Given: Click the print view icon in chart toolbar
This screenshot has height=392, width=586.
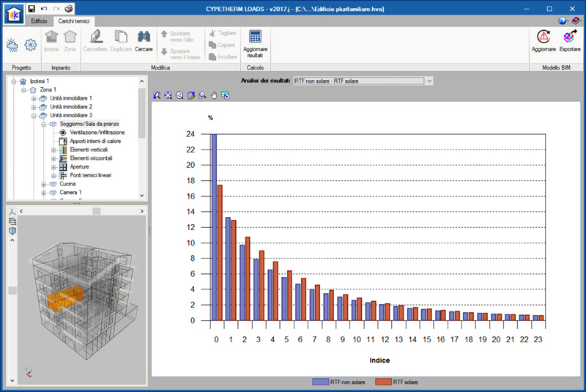Looking at the screenshot, I should pyautogui.click(x=226, y=96).
